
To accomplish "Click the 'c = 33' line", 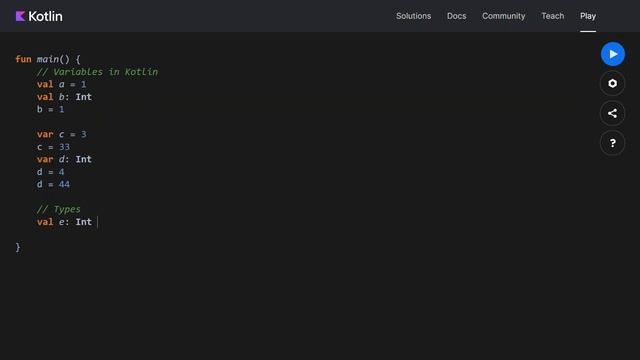I will [x=53, y=147].
